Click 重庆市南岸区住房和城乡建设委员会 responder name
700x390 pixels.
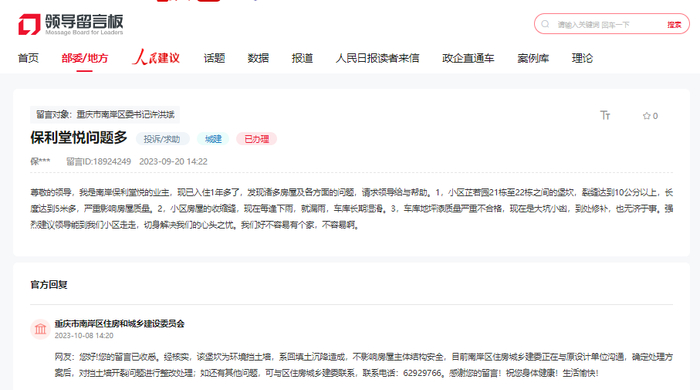[x=119, y=324]
